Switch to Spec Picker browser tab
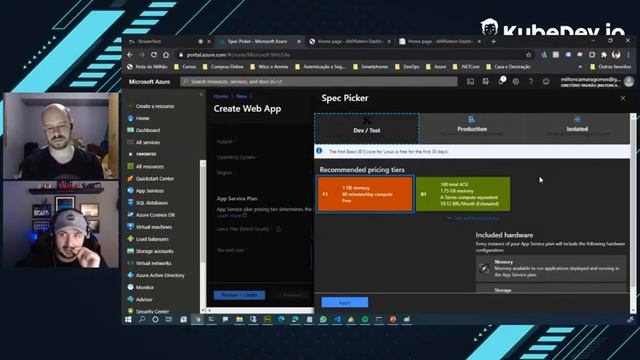 click(x=259, y=41)
